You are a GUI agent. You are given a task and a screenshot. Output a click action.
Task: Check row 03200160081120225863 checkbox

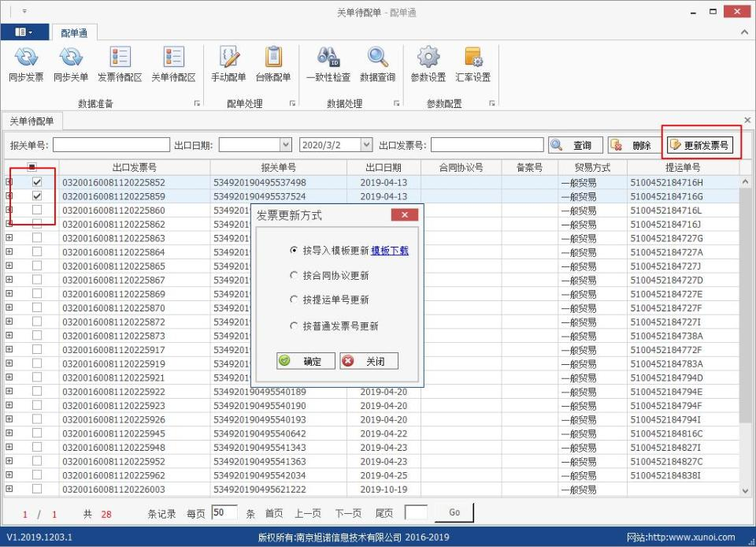[x=37, y=238]
